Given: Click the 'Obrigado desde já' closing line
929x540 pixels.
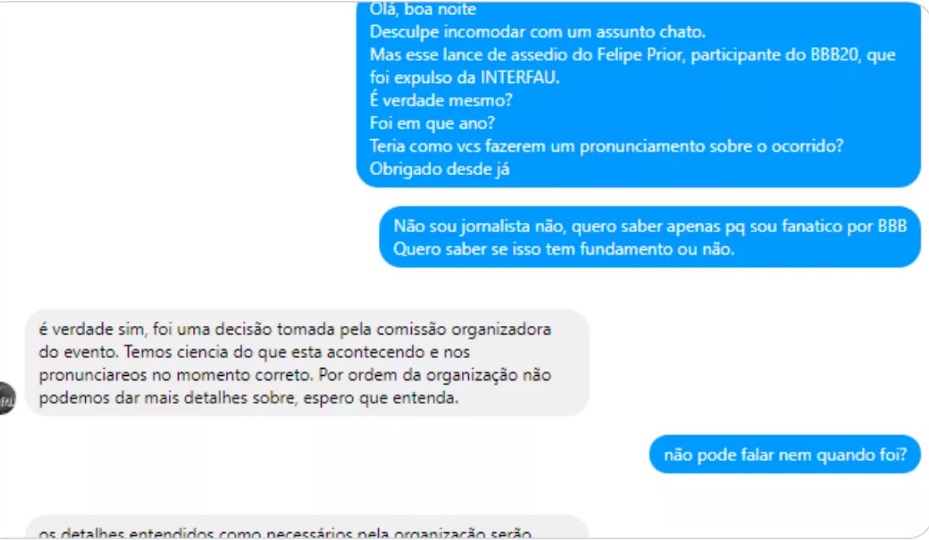Looking at the screenshot, I should coord(439,170).
